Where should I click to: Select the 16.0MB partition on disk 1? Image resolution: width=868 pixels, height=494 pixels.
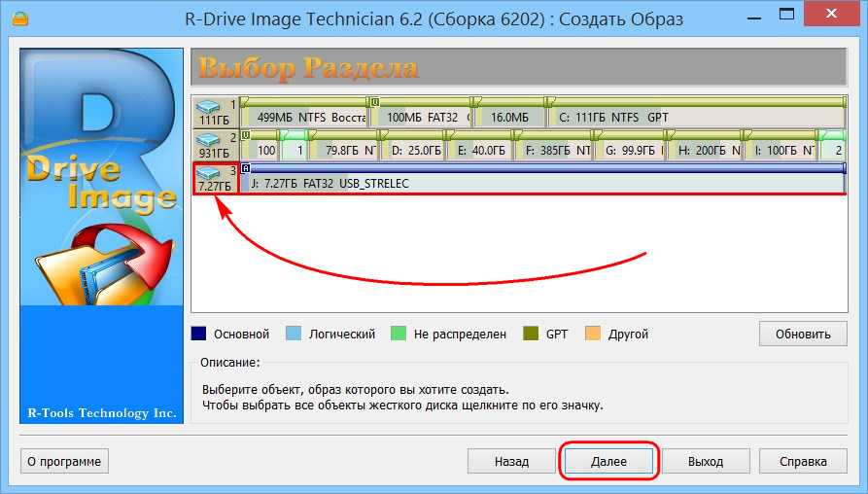click(508, 118)
